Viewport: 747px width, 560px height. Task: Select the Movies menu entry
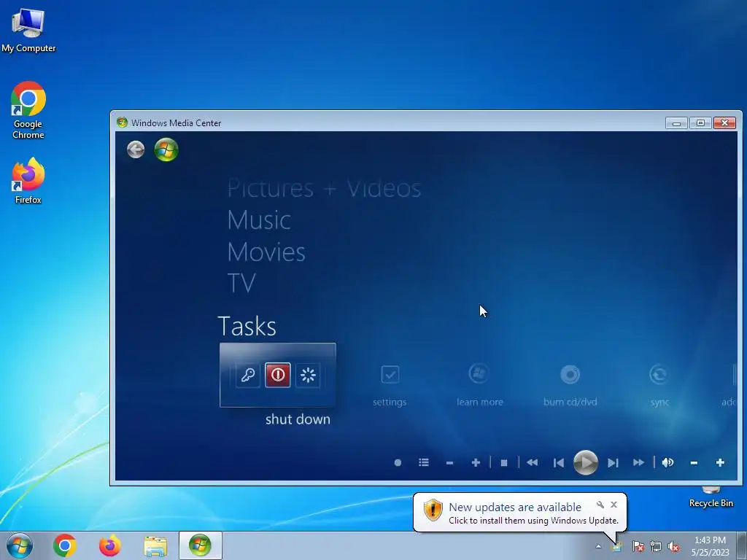(x=266, y=252)
